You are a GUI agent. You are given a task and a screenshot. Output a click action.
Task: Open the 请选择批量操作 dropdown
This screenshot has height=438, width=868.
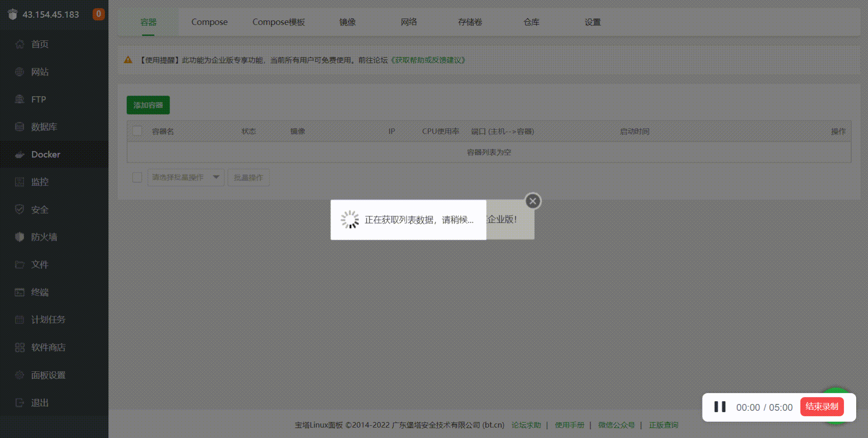[185, 177]
